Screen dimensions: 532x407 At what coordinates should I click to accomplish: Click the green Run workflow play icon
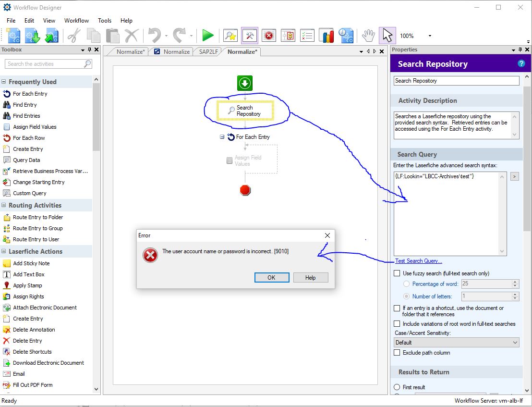(x=207, y=36)
